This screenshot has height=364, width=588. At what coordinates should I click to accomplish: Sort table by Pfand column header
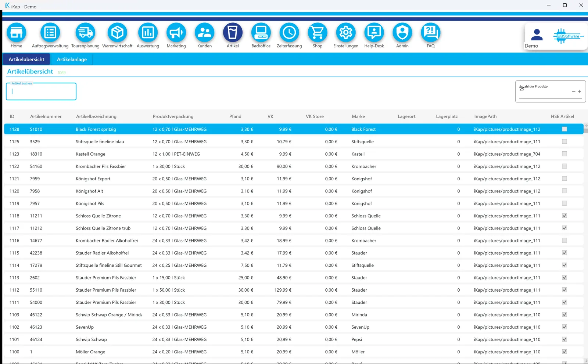tap(235, 116)
